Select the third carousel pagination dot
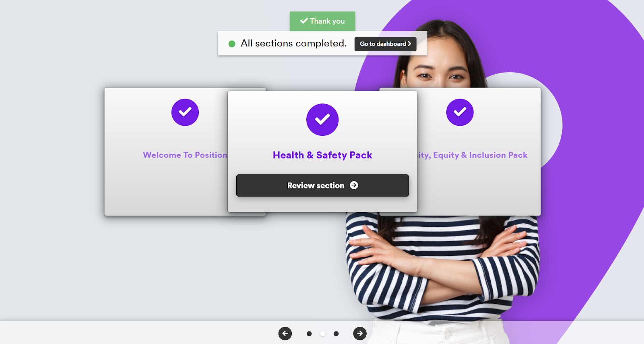 click(x=336, y=334)
